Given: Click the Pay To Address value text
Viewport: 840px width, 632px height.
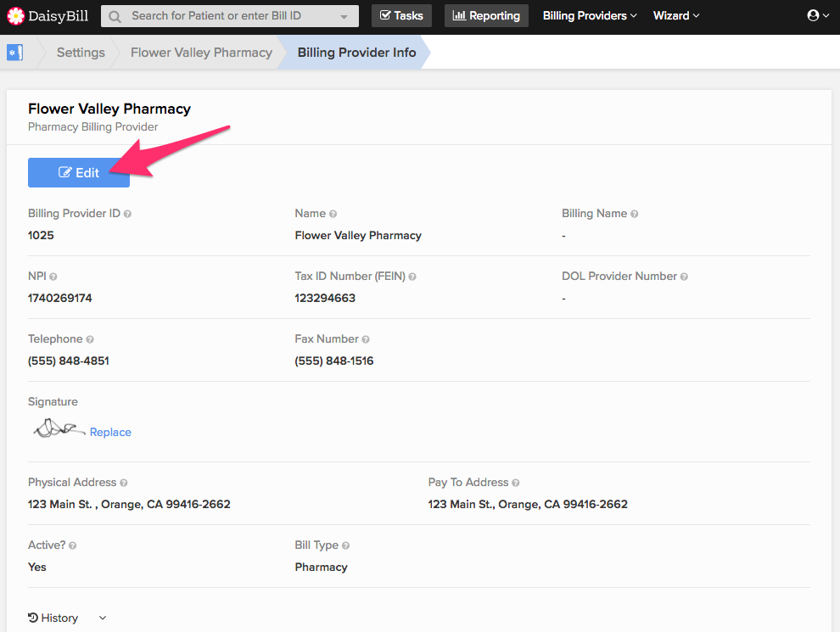Looking at the screenshot, I should coord(528,505).
